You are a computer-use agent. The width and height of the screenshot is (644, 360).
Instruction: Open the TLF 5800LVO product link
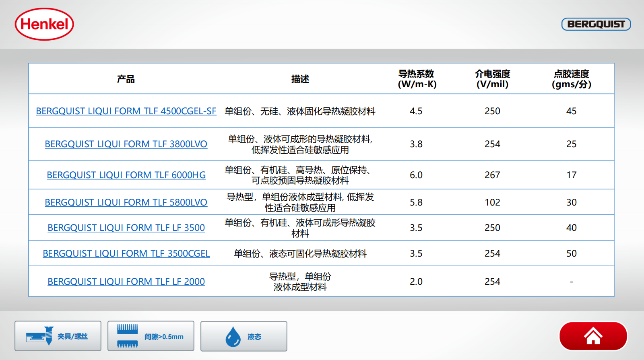pyautogui.click(x=126, y=202)
